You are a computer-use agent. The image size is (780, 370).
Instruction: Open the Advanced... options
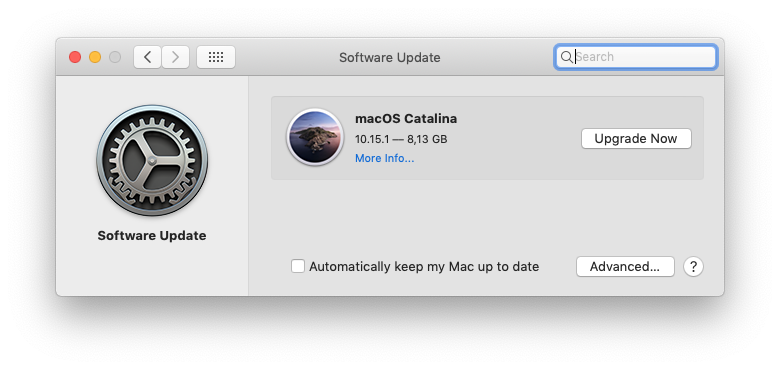(x=625, y=267)
